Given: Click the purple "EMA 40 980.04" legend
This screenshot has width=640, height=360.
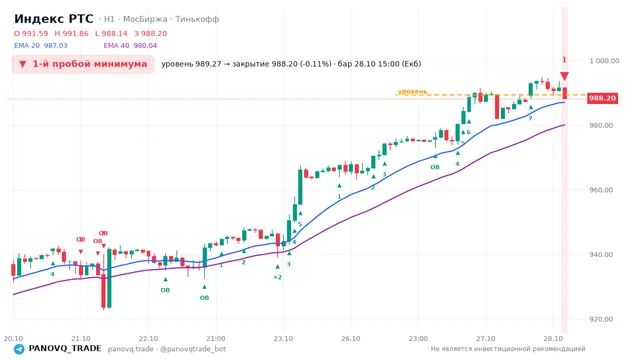Looking at the screenshot, I should (130, 46).
